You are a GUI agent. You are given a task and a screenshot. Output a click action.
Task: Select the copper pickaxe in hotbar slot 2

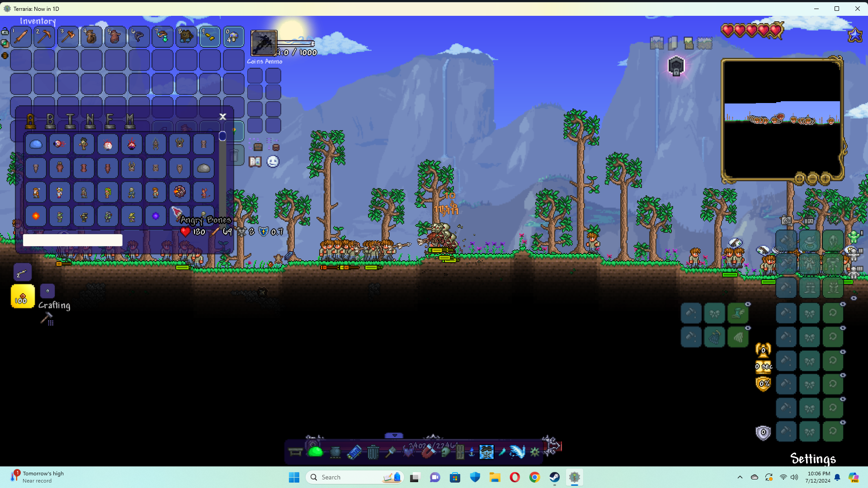click(x=44, y=37)
